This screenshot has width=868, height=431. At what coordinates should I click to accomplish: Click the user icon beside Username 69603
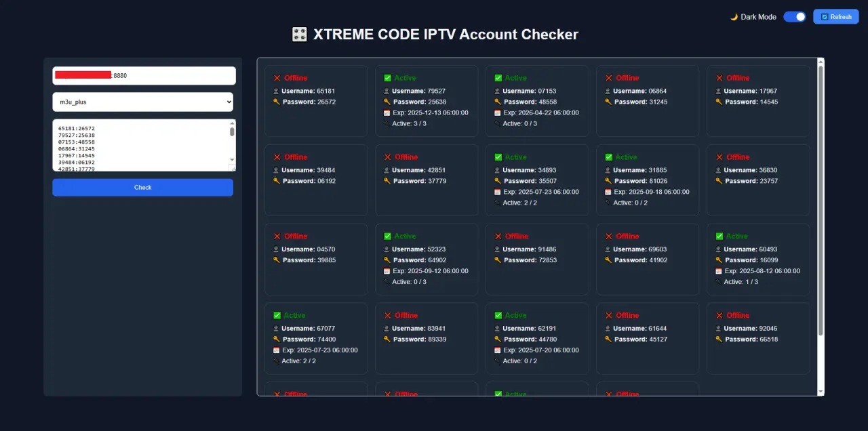[x=608, y=249]
